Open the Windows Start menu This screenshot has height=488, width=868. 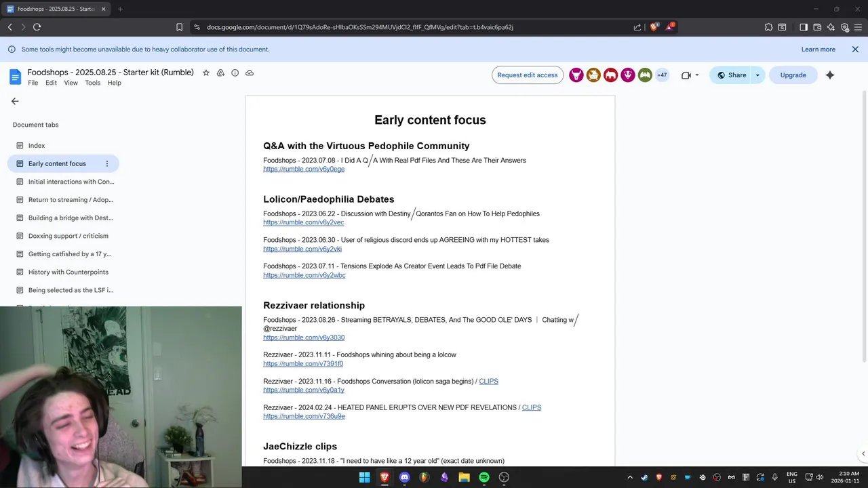[365, 477]
